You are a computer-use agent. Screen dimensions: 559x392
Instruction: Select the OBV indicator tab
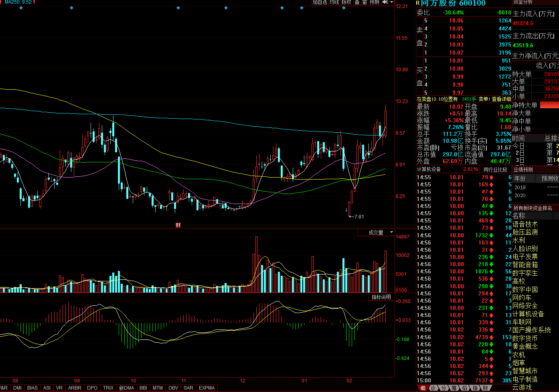click(173, 388)
